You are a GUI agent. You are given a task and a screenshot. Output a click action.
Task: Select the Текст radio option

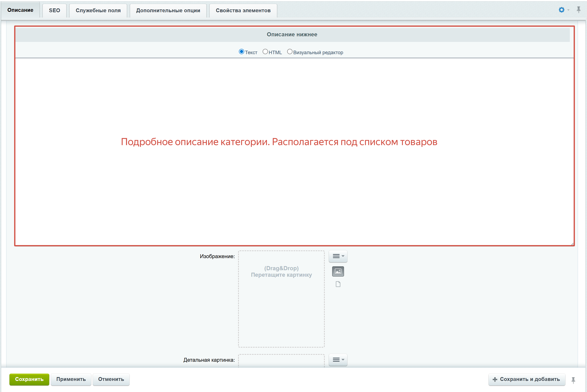point(241,52)
